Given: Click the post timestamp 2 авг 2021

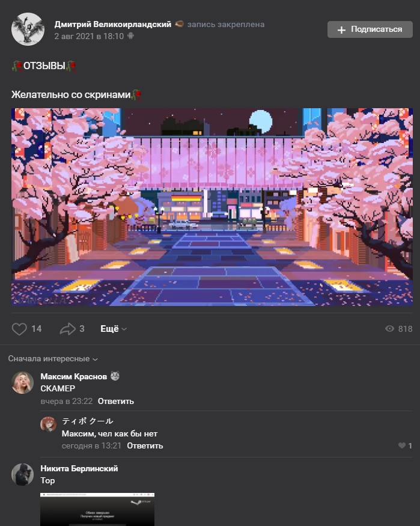Looking at the screenshot, I should [89, 36].
